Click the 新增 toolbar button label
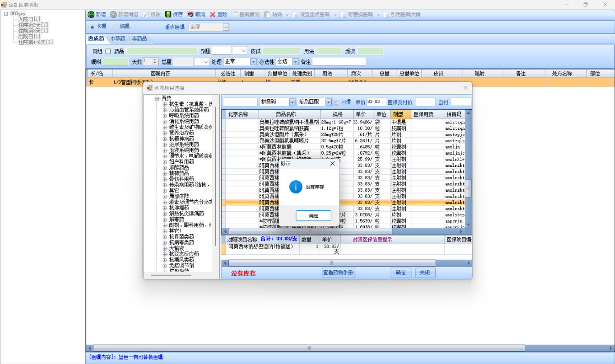615x364 pixels. (101, 15)
